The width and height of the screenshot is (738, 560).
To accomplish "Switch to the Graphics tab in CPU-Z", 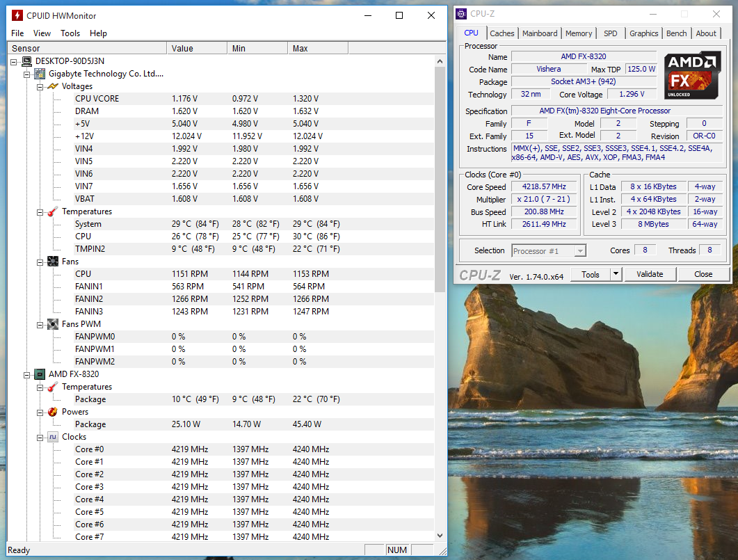I will pyautogui.click(x=644, y=33).
